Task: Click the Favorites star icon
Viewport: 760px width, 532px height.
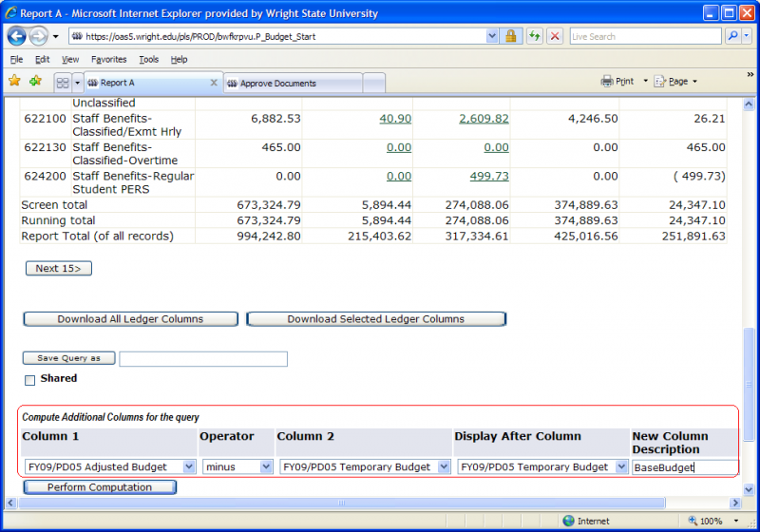Action: [x=14, y=82]
